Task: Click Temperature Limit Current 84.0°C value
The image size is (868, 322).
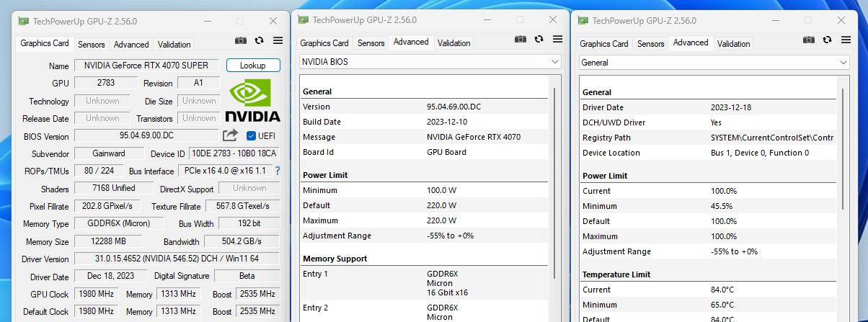Action: point(724,290)
